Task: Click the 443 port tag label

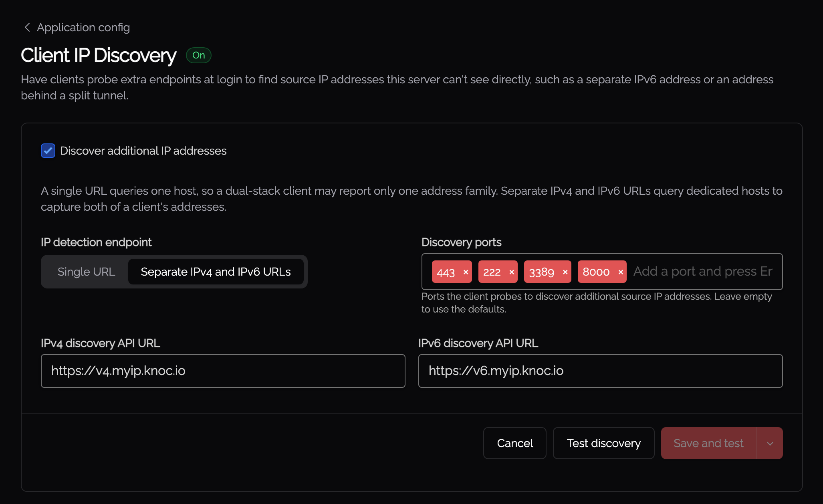Action: click(x=446, y=272)
